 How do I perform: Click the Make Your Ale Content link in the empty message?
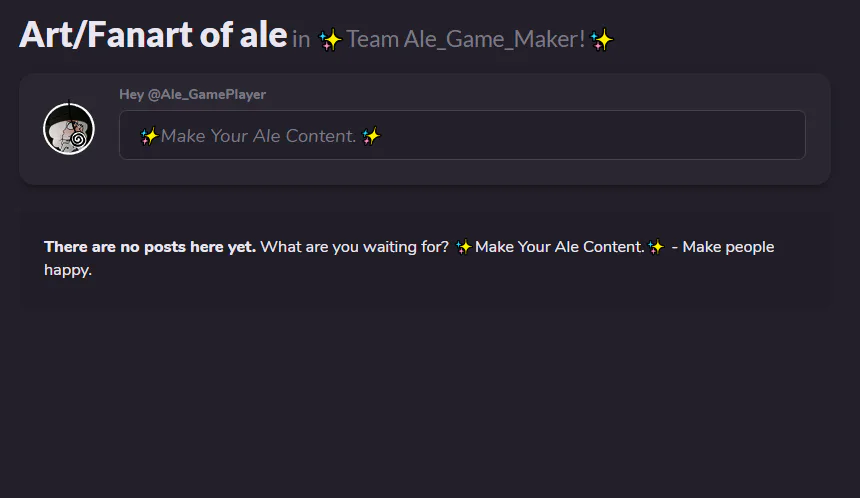[x=559, y=247]
